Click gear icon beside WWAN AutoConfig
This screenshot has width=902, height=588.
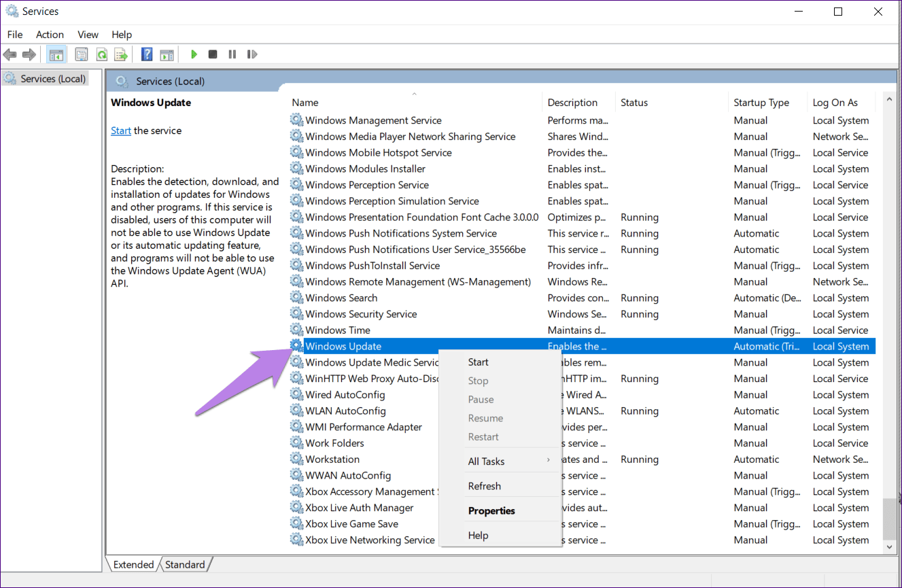(296, 476)
